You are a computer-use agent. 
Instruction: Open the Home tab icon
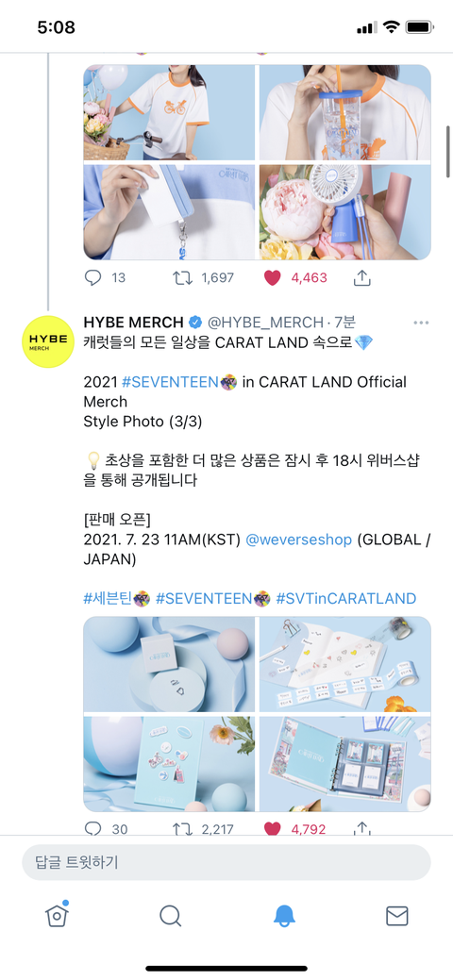click(x=57, y=916)
